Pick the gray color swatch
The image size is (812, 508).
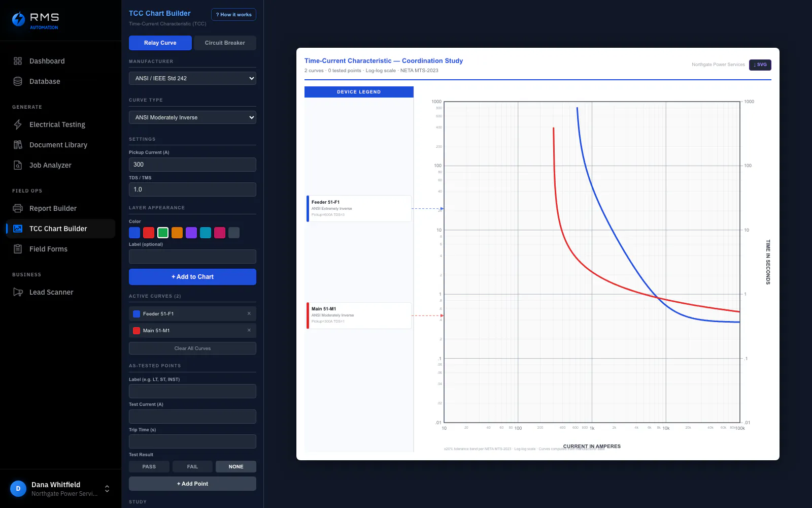(x=234, y=233)
